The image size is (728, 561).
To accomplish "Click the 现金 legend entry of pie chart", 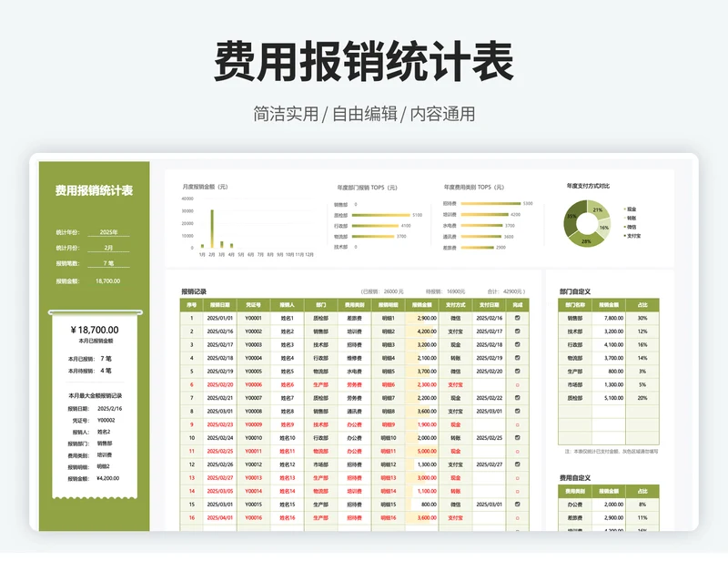I will point(631,209).
